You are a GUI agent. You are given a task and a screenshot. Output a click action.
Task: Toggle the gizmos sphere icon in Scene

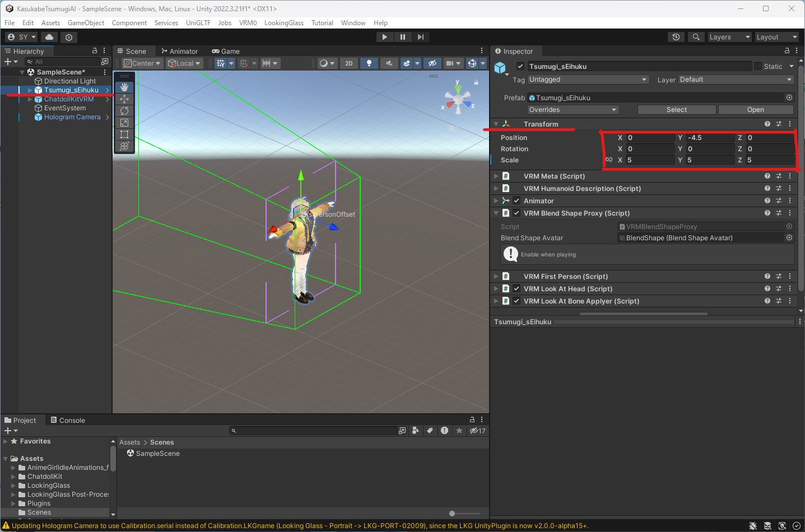472,63
